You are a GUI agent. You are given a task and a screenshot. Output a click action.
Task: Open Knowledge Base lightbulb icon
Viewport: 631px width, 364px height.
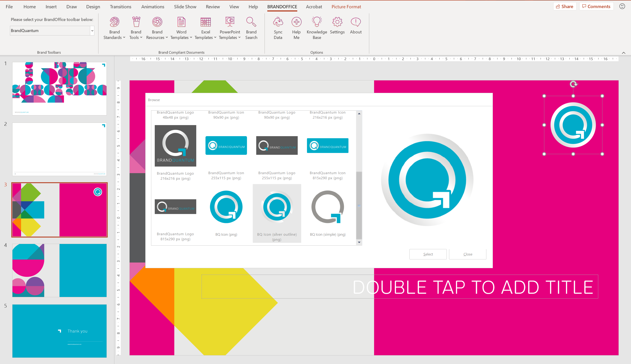316,22
